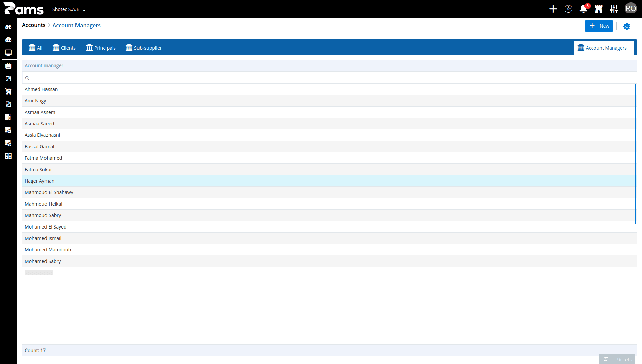Click the New button

click(x=599, y=26)
